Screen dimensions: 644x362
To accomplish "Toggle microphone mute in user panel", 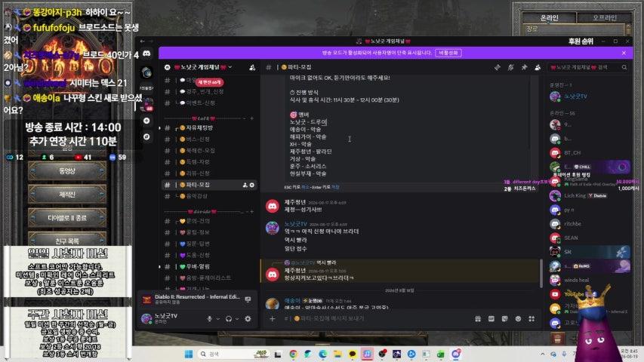I will 209,318.
